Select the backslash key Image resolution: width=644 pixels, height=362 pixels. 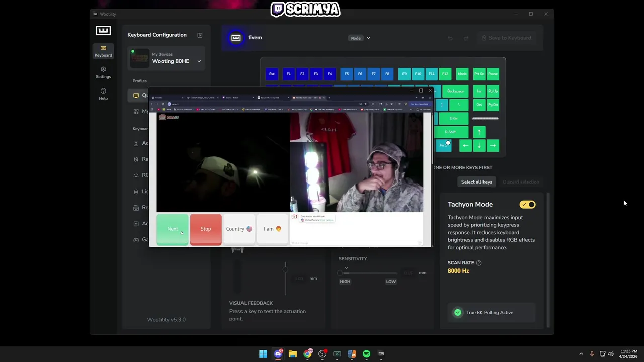[x=459, y=105]
